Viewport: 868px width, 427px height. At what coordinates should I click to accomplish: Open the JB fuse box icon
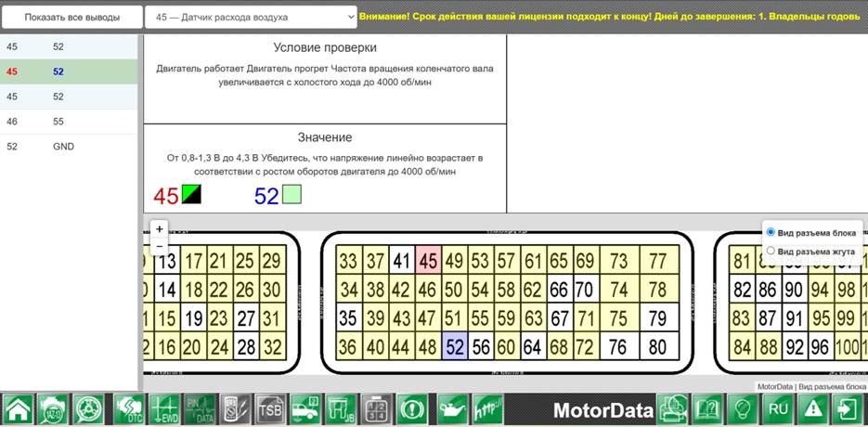[x=341, y=410]
